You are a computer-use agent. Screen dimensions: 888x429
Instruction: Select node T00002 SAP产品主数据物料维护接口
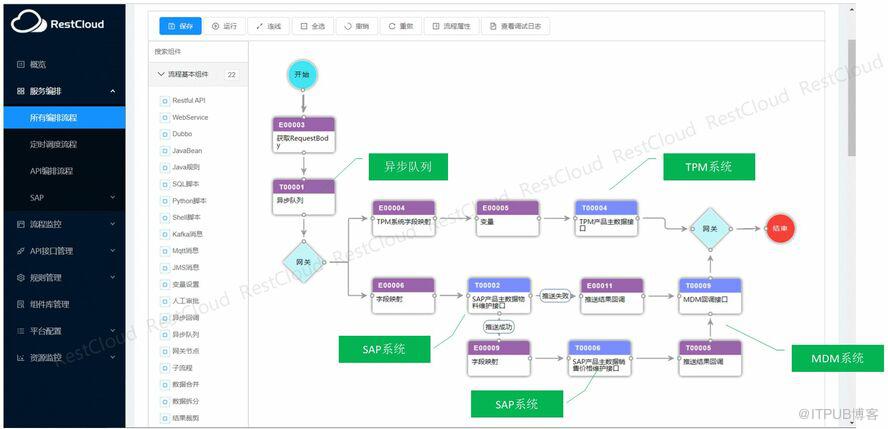(500, 295)
